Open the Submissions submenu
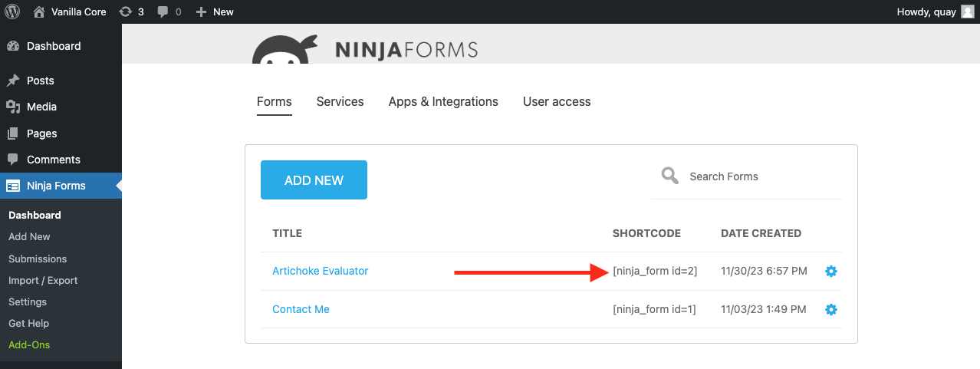The height and width of the screenshot is (369, 980). tap(38, 259)
